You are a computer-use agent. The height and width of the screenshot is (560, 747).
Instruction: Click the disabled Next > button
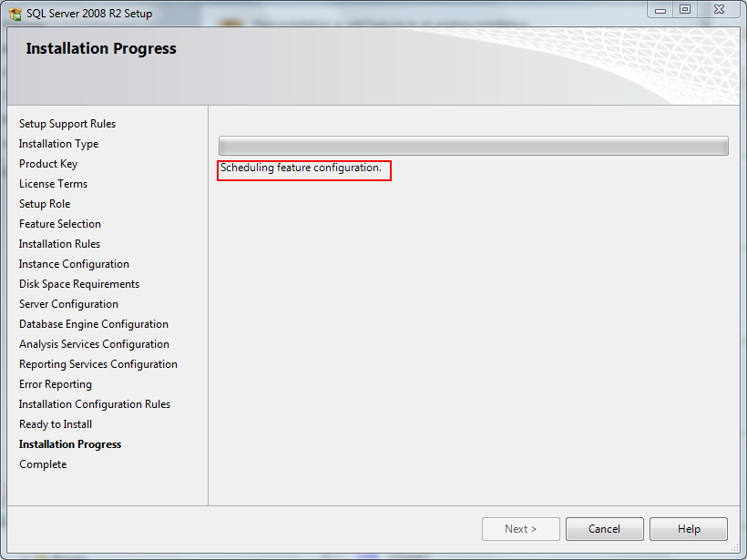pos(521,528)
